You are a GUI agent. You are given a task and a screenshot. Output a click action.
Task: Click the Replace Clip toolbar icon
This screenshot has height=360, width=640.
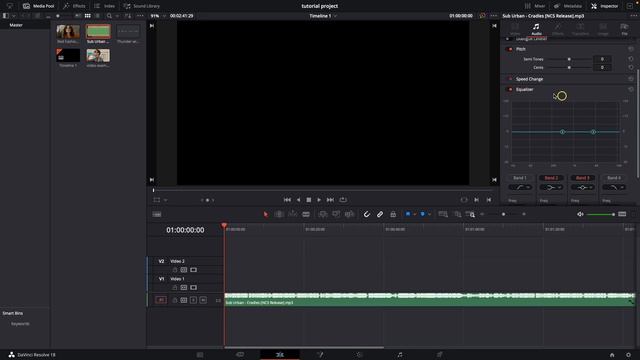click(349, 214)
